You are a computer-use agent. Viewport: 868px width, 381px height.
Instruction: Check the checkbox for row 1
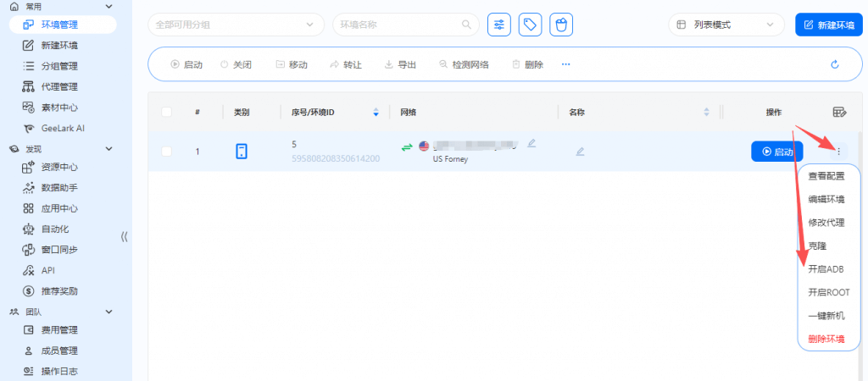tap(166, 152)
